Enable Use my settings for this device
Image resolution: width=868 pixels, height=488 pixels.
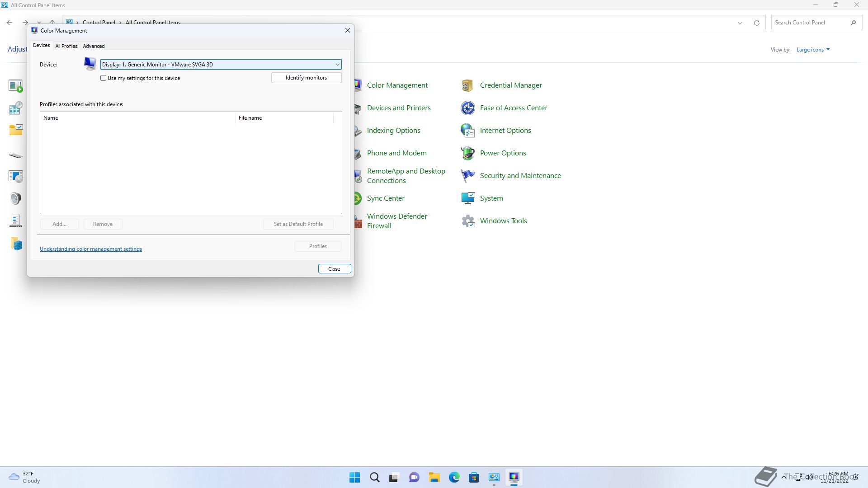tap(104, 78)
